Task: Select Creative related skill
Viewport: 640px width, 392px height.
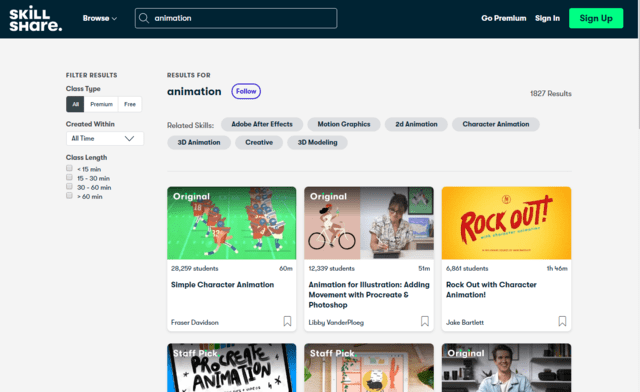Action: pos(259,143)
